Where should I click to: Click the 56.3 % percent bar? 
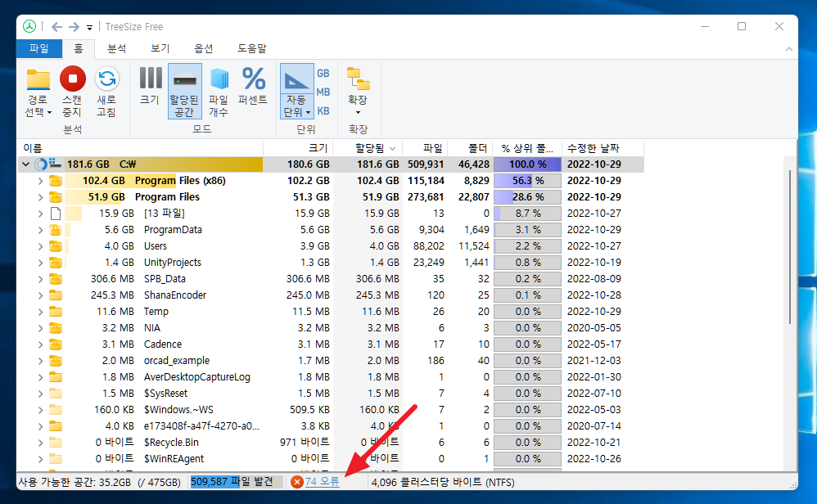527,181
